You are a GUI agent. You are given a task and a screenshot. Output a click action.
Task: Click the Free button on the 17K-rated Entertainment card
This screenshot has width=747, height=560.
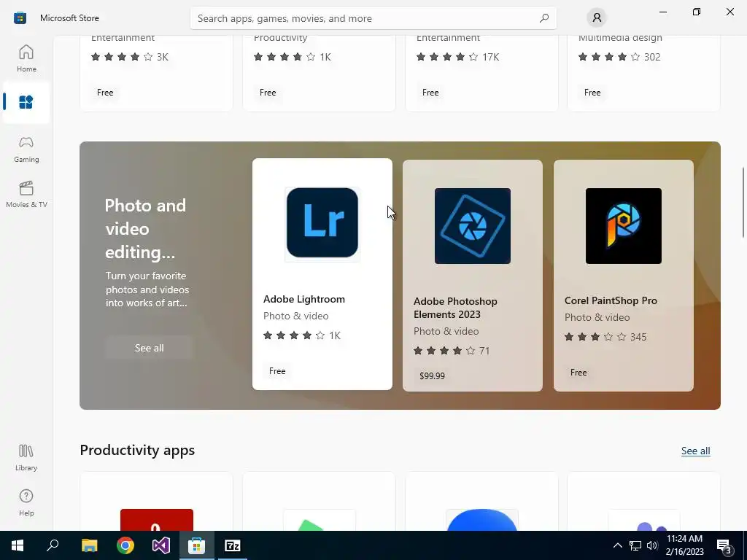click(x=430, y=93)
